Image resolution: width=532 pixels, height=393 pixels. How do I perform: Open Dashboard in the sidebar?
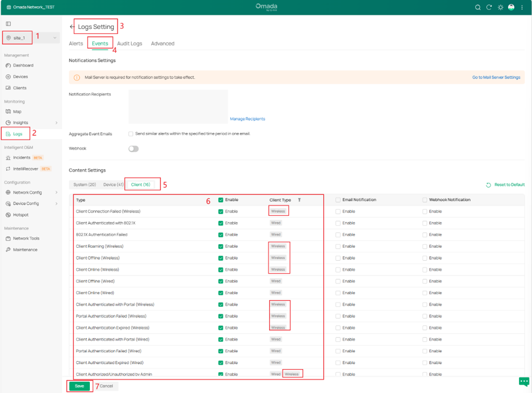pyautogui.click(x=23, y=65)
